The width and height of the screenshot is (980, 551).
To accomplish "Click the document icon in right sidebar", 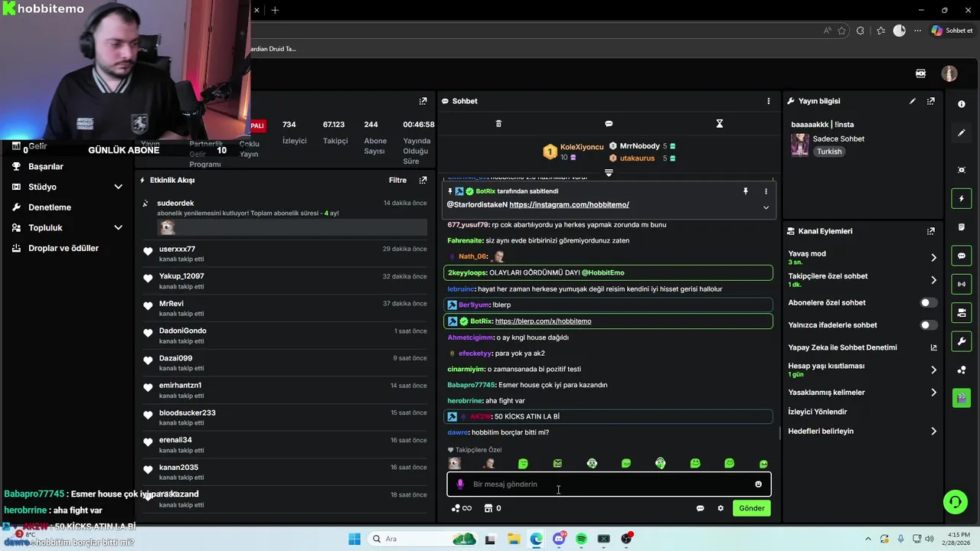I will pos(962,227).
